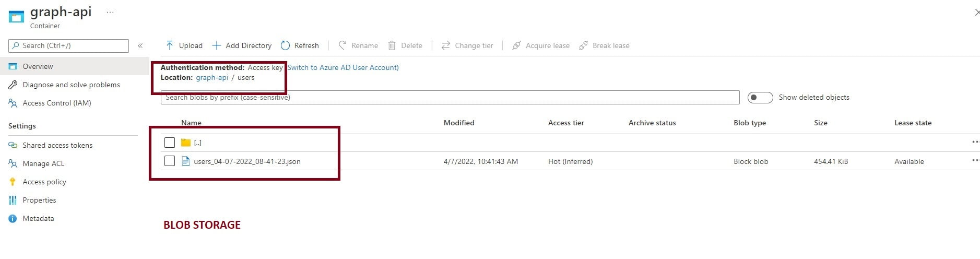Click the Delete trash can icon
Screen dimensions: 980x259
[392, 45]
